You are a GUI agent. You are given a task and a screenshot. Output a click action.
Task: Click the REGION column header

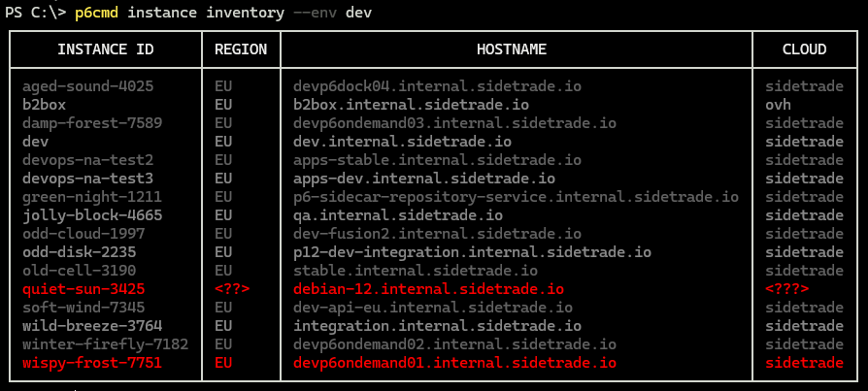coord(241,49)
